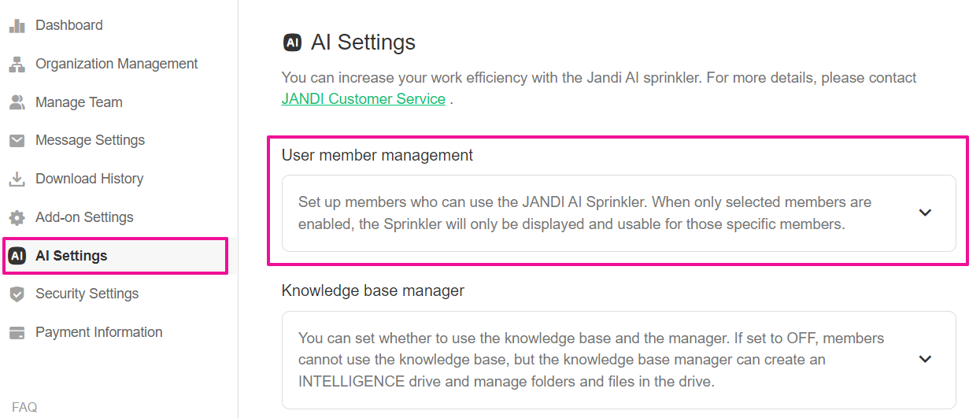980x418 pixels.
Task: Click the Manage Team people icon
Action: pos(17,102)
